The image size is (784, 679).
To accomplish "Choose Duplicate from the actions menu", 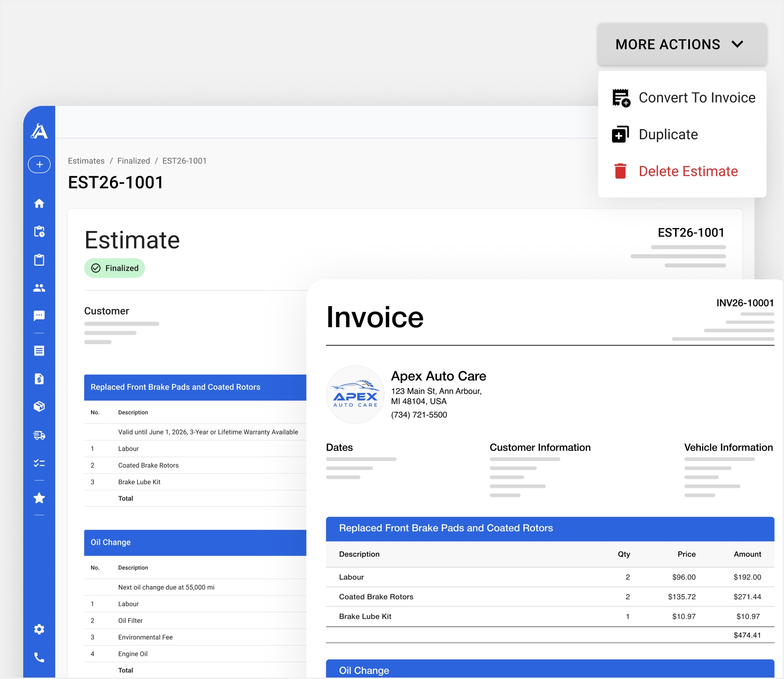I will click(x=682, y=135).
